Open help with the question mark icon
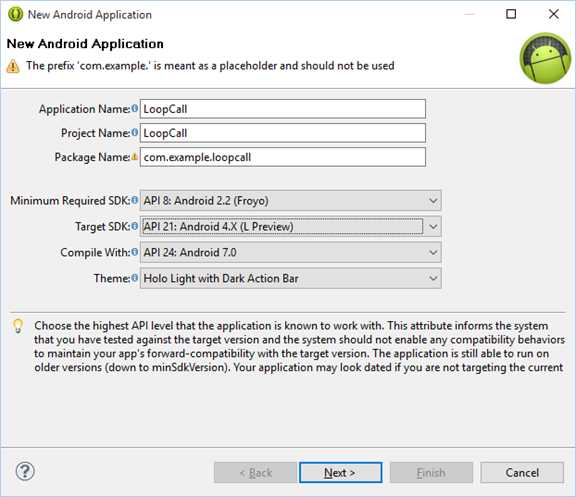Viewport: 576px width, 497px height. (x=25, y=471)
